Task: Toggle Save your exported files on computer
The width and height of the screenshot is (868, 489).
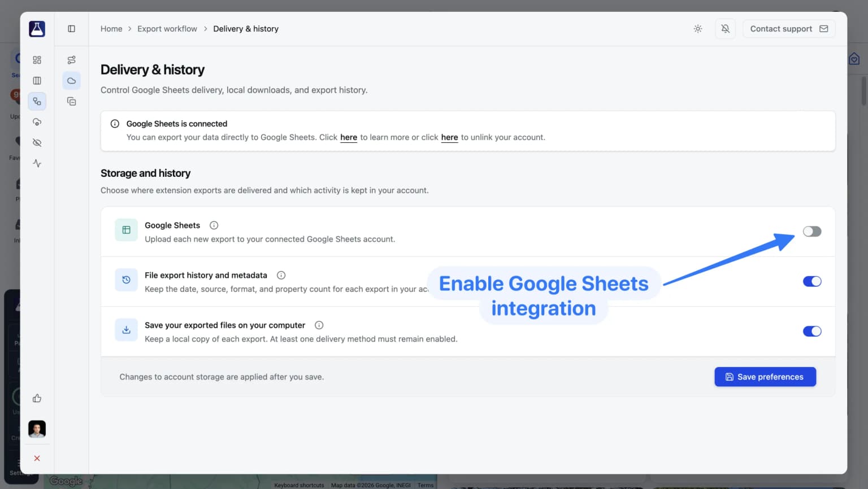Action: [812, 331]
